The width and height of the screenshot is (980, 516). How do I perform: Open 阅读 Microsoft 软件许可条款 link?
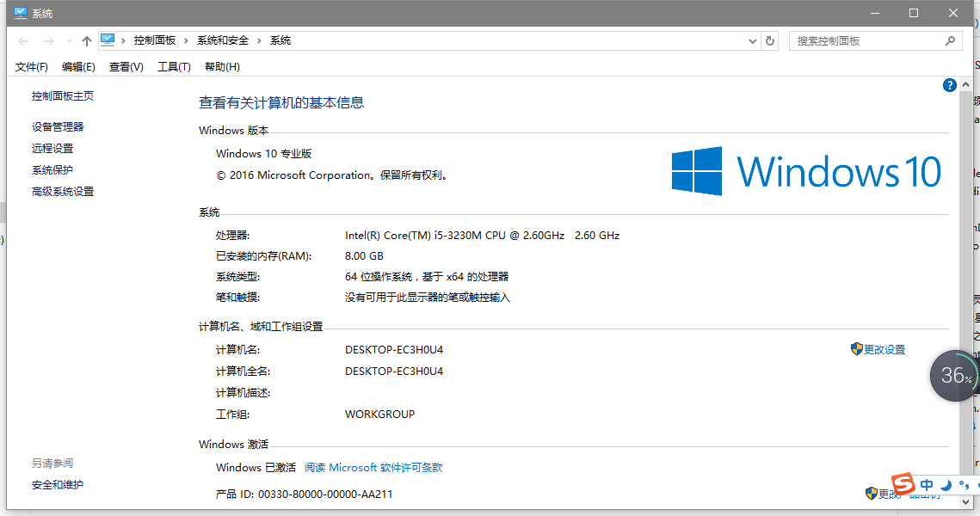[x=375, y=467]
